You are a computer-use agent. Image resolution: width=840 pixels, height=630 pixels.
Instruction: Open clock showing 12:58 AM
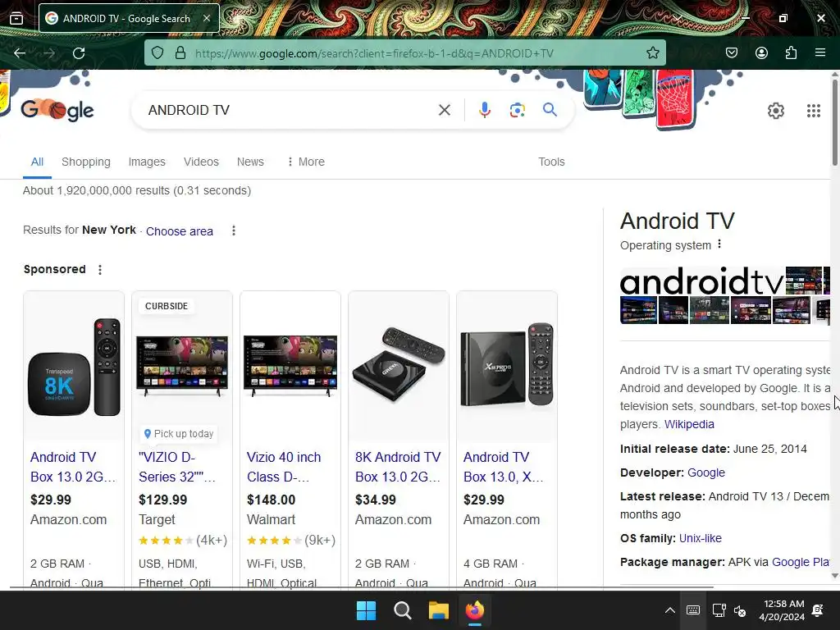(782, 610)
